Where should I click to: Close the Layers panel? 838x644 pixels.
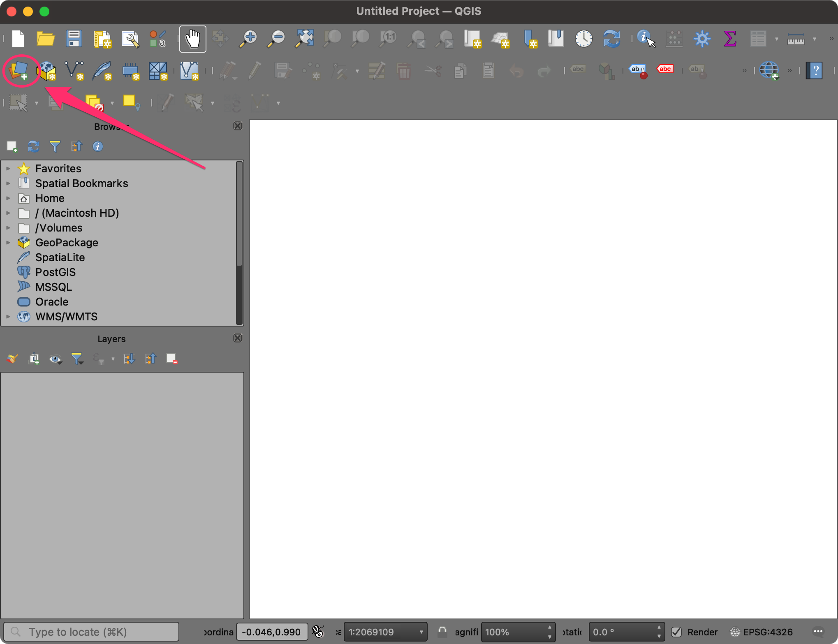pyautogui.click(x=238, y=338)
